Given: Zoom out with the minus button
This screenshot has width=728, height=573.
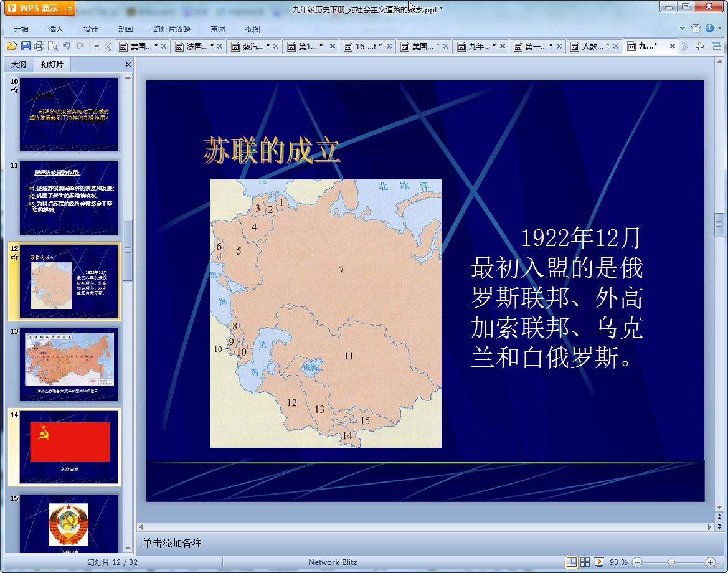Looking at the screenshot, I should [x=638, y=562].
